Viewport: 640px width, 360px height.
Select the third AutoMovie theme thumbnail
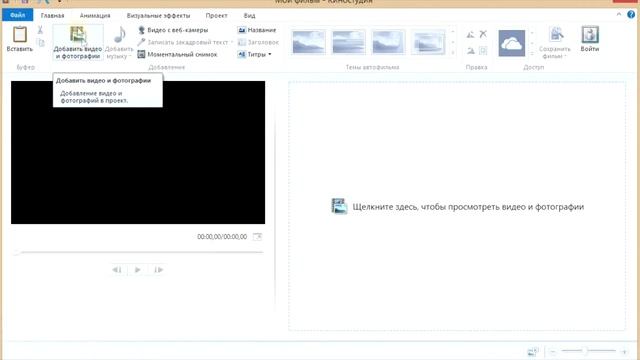388,42
